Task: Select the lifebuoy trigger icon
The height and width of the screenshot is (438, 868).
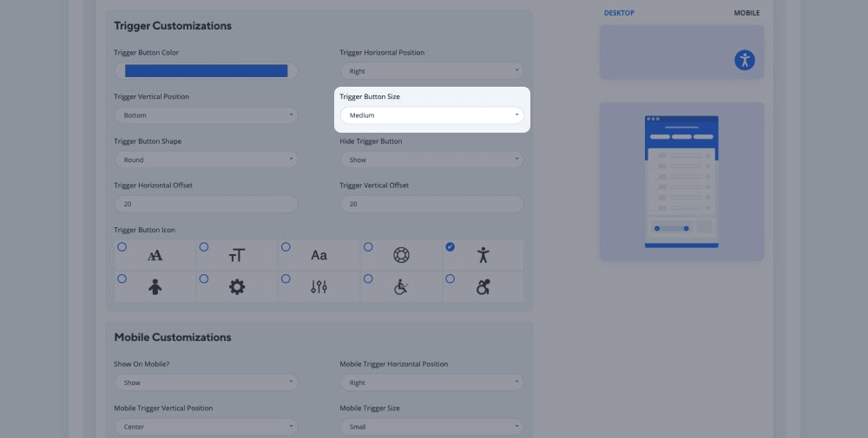Action: coord(401,255)
